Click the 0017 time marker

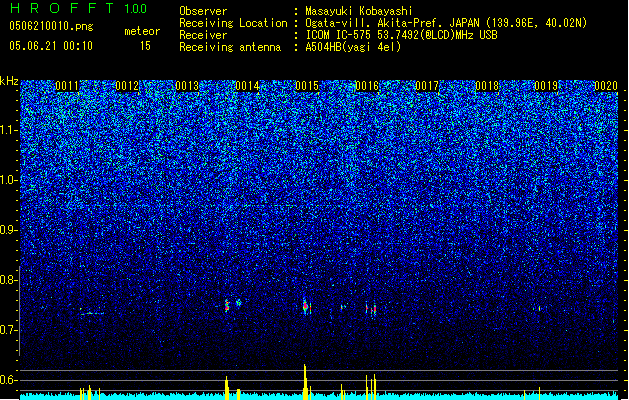pos(427,86)
